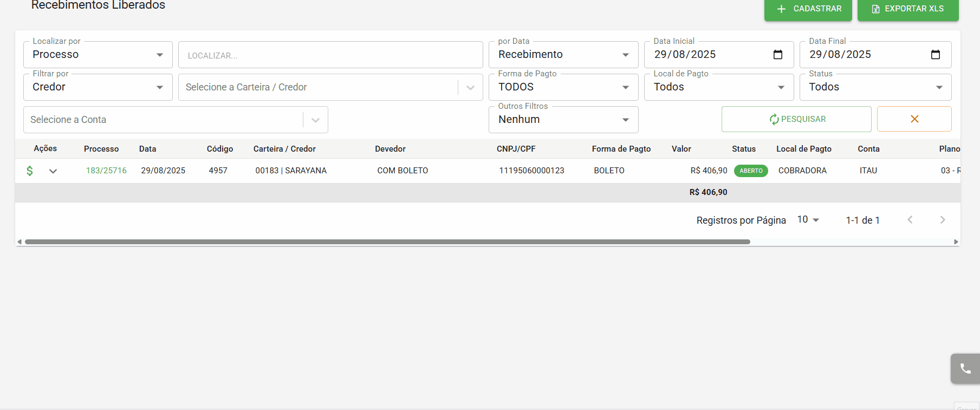The height and width of the screenshot is (410, 980).
Task: Click EXPORTAR XLS button
Action: click(x=908, y=9)
